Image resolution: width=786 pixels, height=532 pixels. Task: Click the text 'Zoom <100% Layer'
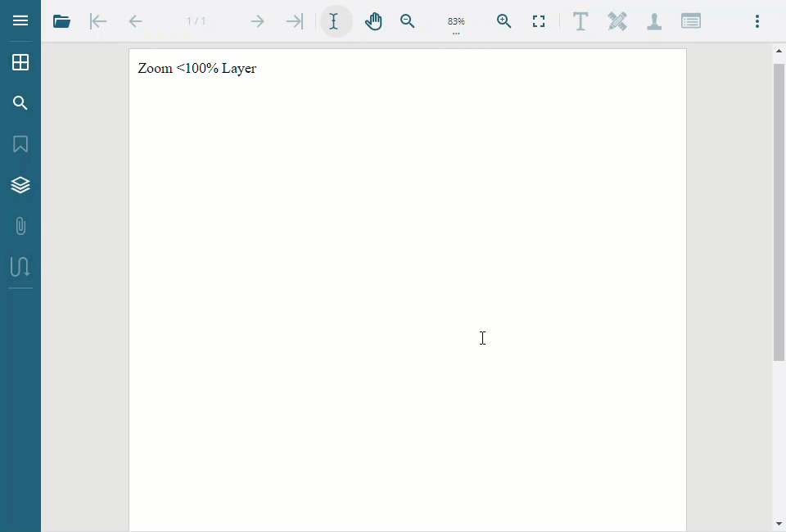click(197, 68)
